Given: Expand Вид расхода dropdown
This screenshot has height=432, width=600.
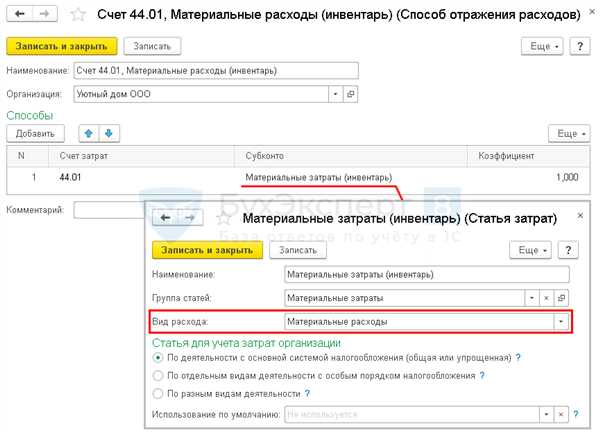Looking at the screenshot, I should (561, 322).
